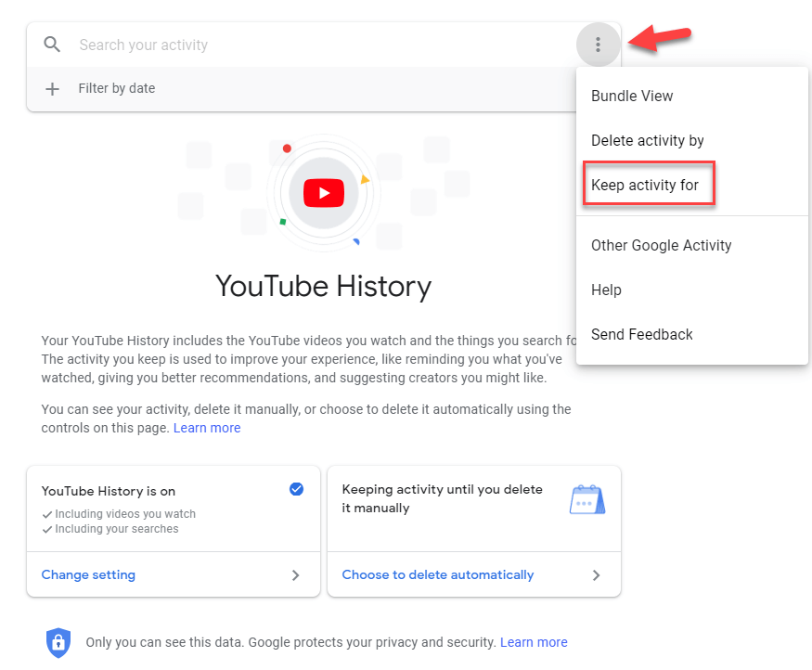Select Keep activity for option
This screenshot has height=670, width=812.
click(692, 185)
